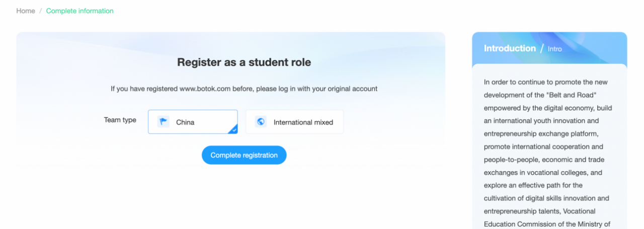The width and height of the screenshot is (644, 229).
Task: Click the slash divider between Introduction and Intro
Action: click(x=542, y=49)
